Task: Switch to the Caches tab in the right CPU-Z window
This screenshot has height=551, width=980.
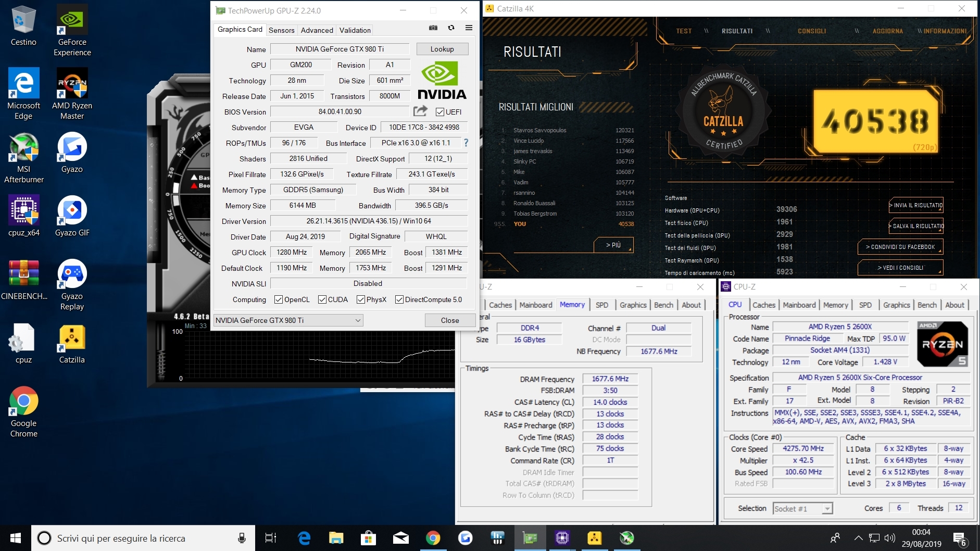Action: [764, 305]
